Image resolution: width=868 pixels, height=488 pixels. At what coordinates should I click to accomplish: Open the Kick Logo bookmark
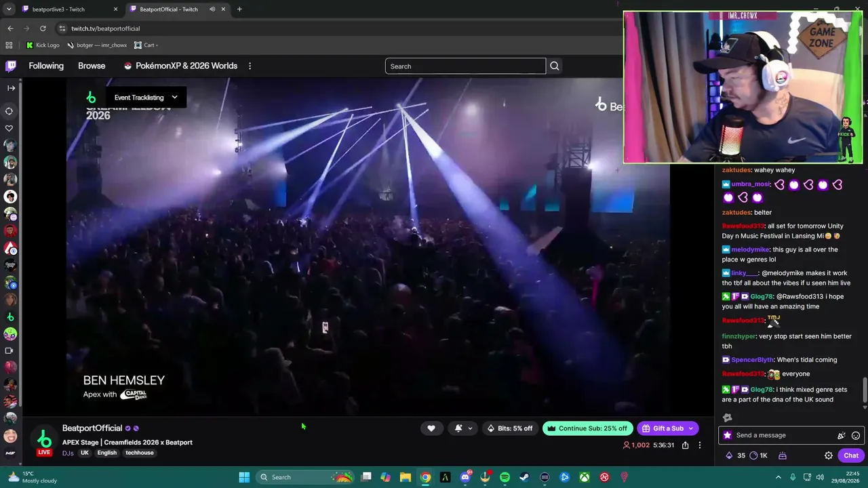pos(43,45)
